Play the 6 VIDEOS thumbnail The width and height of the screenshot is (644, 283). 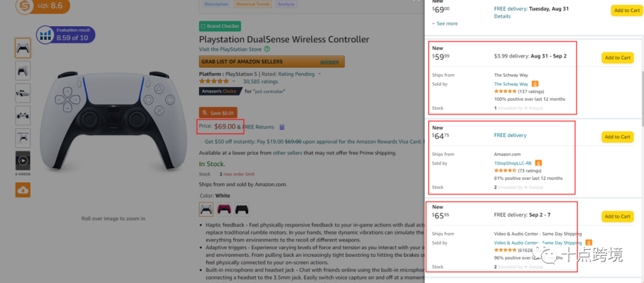23,161
